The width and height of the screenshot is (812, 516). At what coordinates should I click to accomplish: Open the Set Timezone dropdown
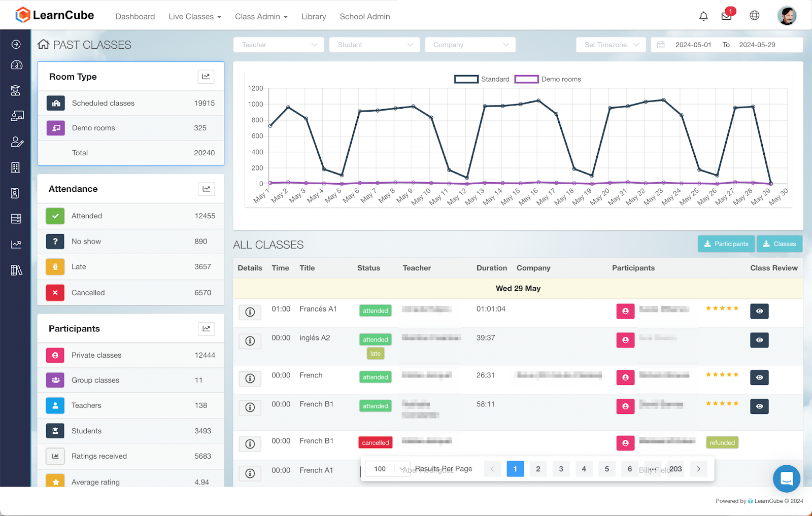coord(611,45)
